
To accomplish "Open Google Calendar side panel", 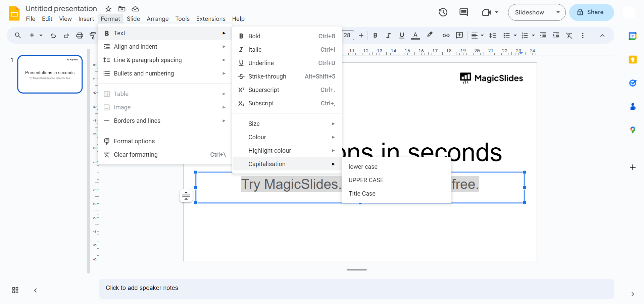I will pos(633,36).
